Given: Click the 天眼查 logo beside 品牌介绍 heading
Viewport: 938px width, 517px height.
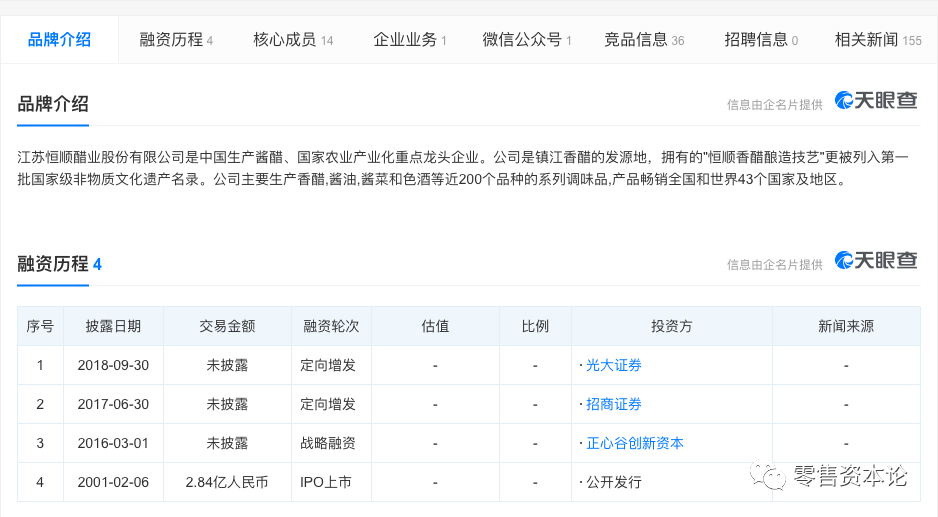Looking at the screenshot, I should pos(876,100).
